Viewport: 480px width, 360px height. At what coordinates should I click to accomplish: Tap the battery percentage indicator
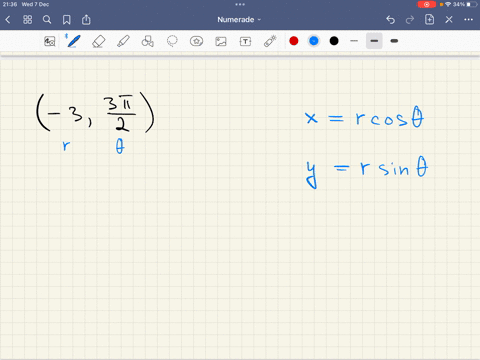(459, 4)
